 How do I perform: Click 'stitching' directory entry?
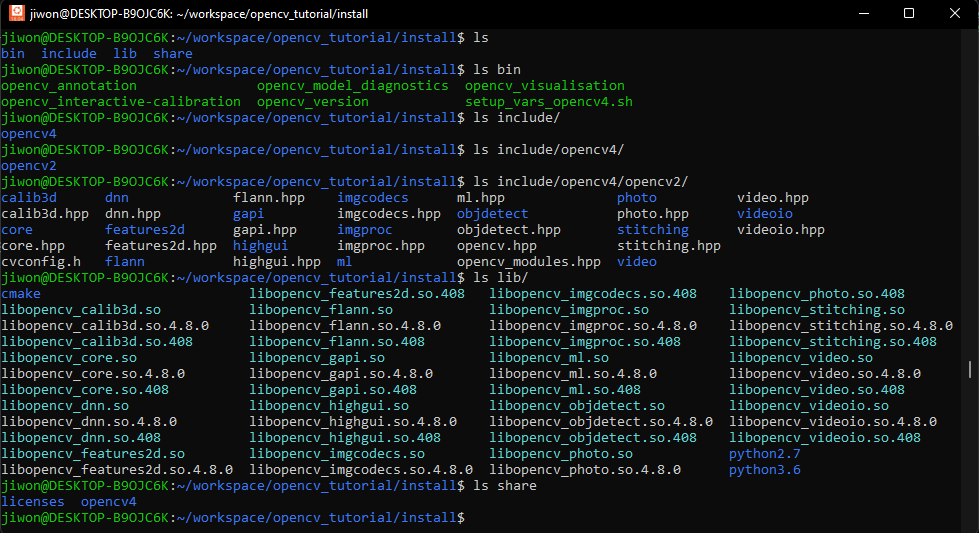[x=653, y=230]
